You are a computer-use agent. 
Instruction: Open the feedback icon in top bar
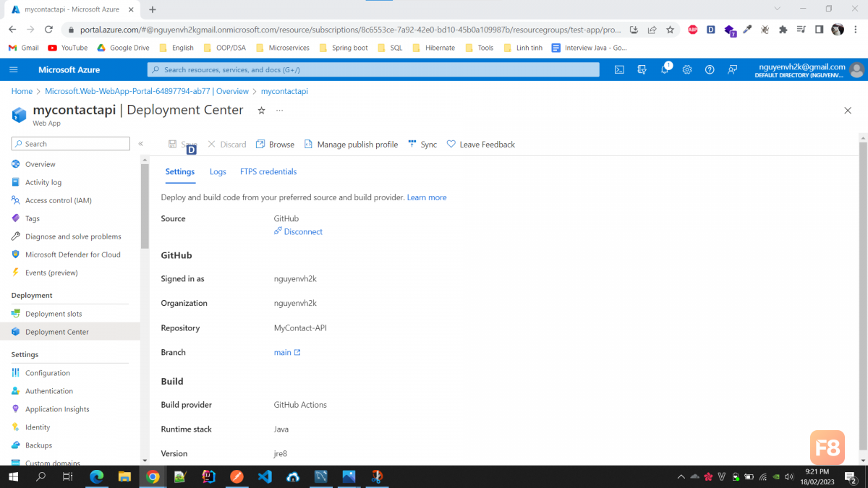point(733,69)
